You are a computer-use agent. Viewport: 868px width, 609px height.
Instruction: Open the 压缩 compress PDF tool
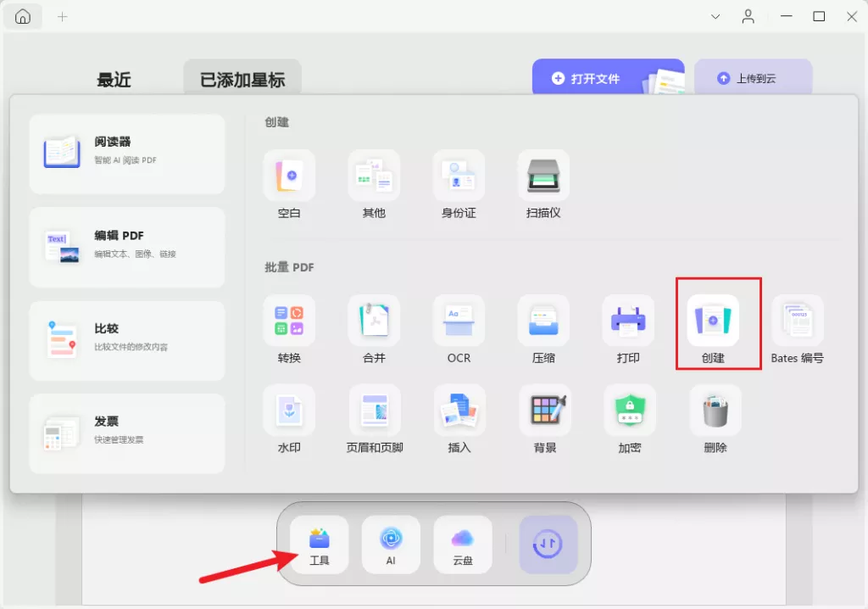pyautogui.click(x=543, y=321)
